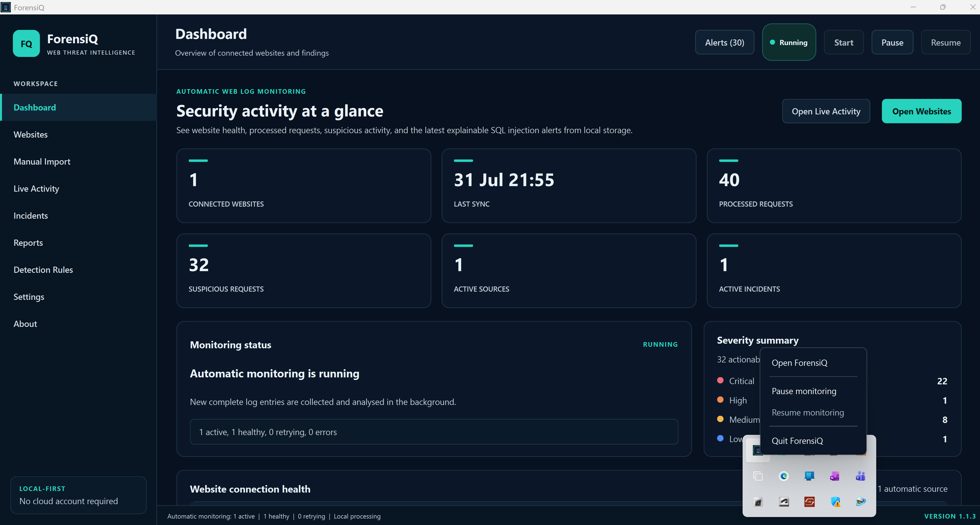Click the yellow Medium severity dot
980x525 pixels.
click(x=720, y=419)
